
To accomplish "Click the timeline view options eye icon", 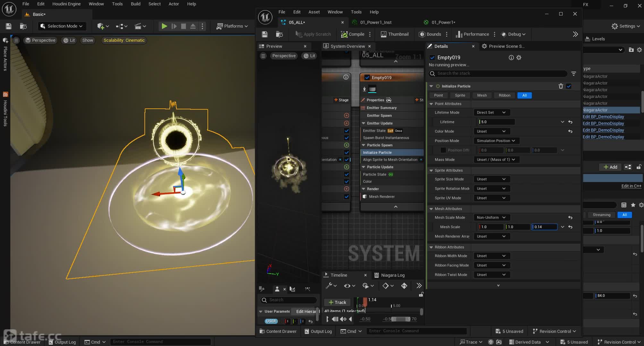I will [350, 285].
